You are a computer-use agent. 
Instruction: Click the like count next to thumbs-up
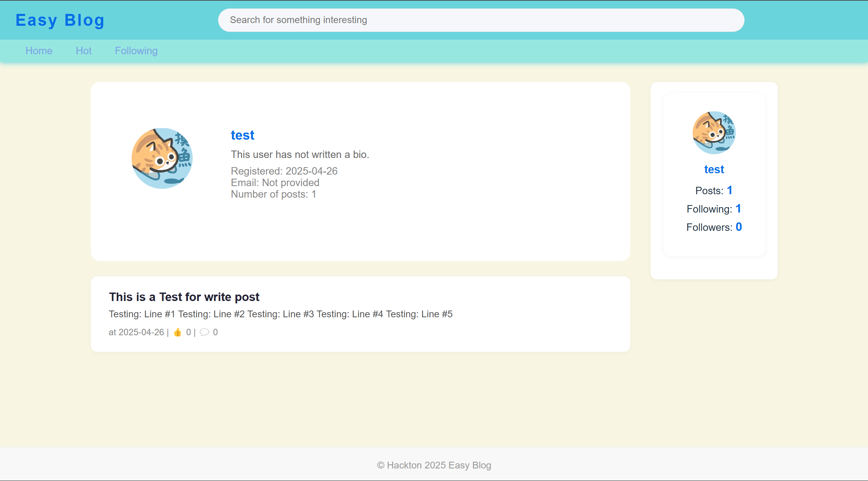pyautogui.click(x=189, y=332)
